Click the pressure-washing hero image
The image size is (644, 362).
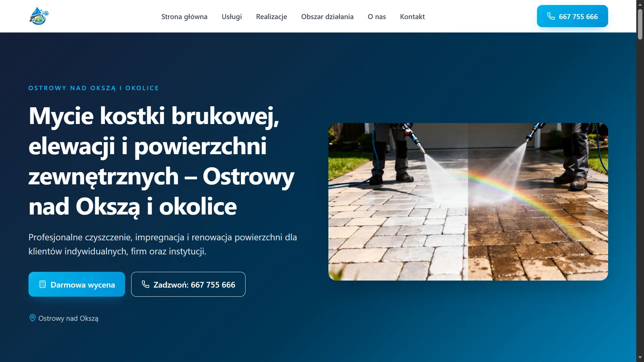point(468,202)
